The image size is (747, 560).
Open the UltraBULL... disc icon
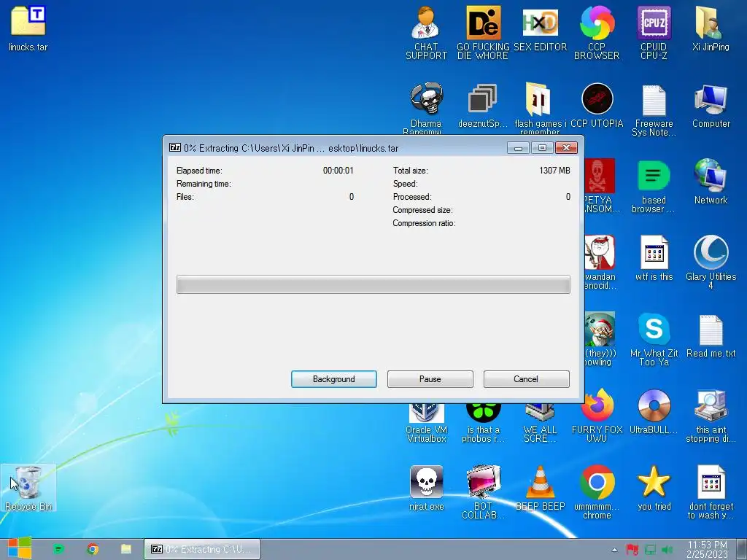(x=654, y=412)
